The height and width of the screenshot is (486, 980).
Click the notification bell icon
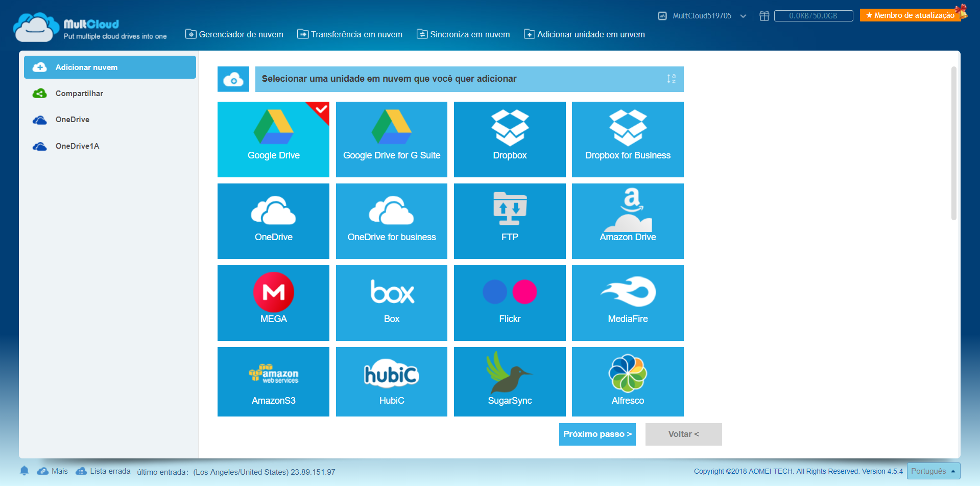(x=24, y=471)
